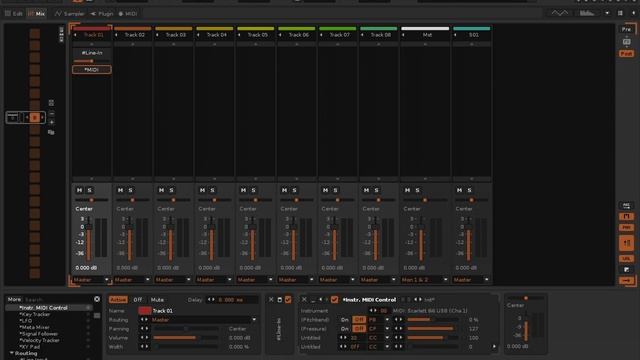Select *XY Pad in device list
Viewport: 640px width, 360px height.
pyautogui.click(x=29, y=347)
